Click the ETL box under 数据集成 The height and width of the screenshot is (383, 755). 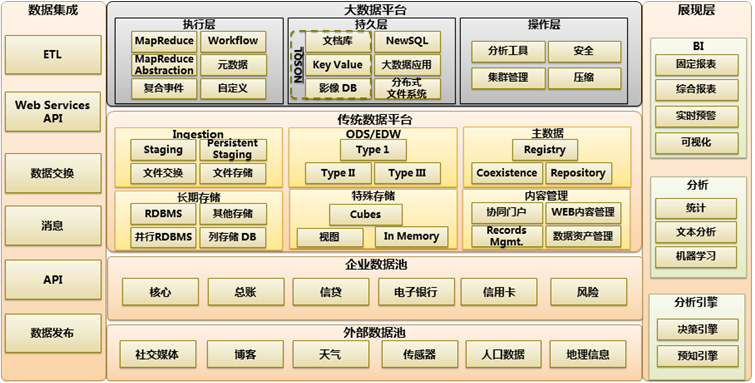pos(53,54)
